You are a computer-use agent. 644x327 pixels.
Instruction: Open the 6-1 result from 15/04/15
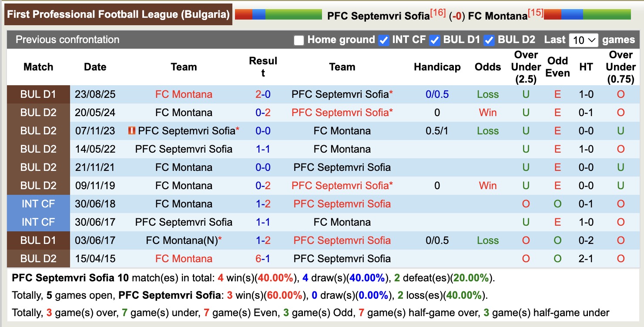click(263, 259)
